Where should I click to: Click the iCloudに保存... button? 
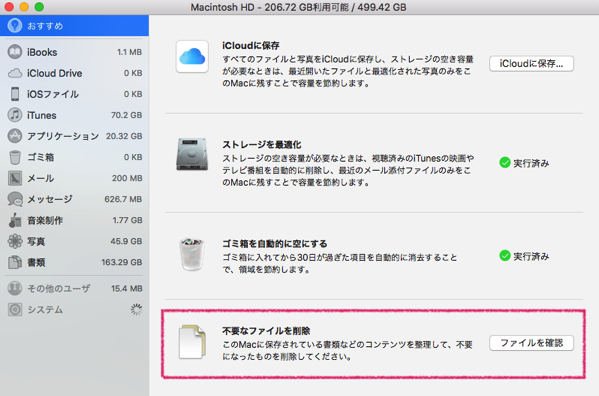531,64
